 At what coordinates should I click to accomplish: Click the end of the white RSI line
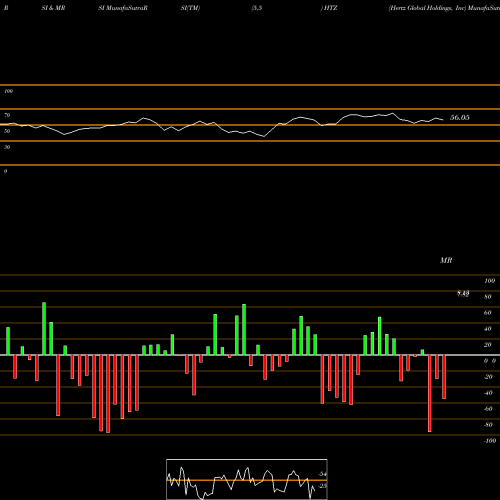pos(443,120)
